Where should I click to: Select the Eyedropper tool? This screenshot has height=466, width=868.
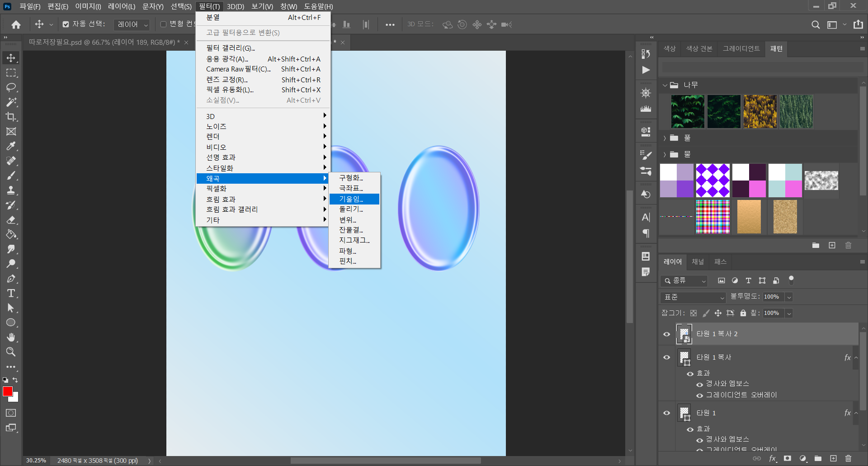pyautogui.click(x=11, y=146)
